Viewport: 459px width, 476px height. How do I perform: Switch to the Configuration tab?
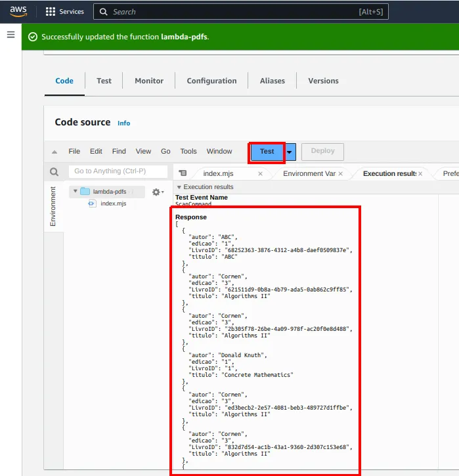[211, 81]
